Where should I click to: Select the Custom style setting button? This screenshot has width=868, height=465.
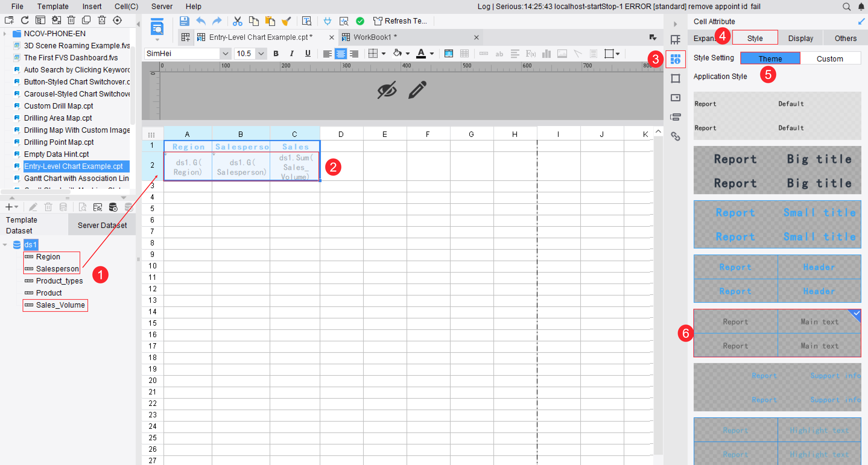tap(829, 59)
